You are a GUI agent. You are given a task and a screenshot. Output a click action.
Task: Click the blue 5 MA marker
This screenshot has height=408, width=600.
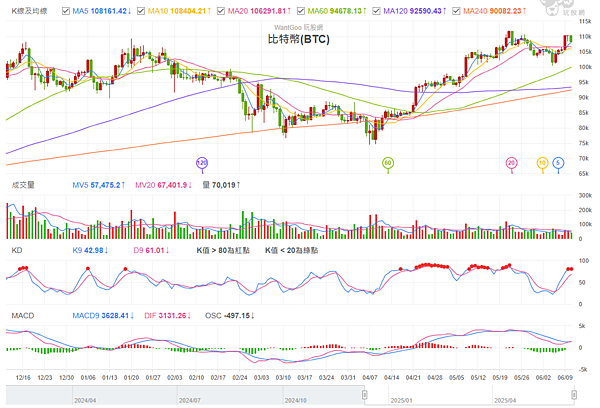[558, 163]
